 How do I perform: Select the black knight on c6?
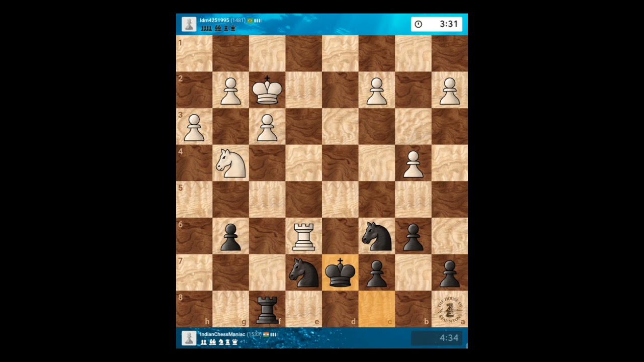pyautogui.click(x=376, y=236)
